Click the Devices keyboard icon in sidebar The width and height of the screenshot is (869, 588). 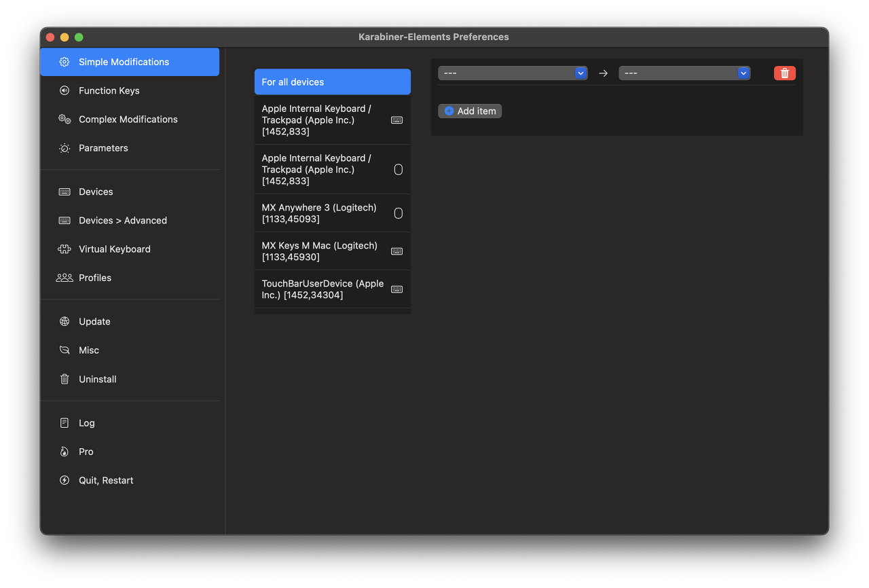(64, 192)
